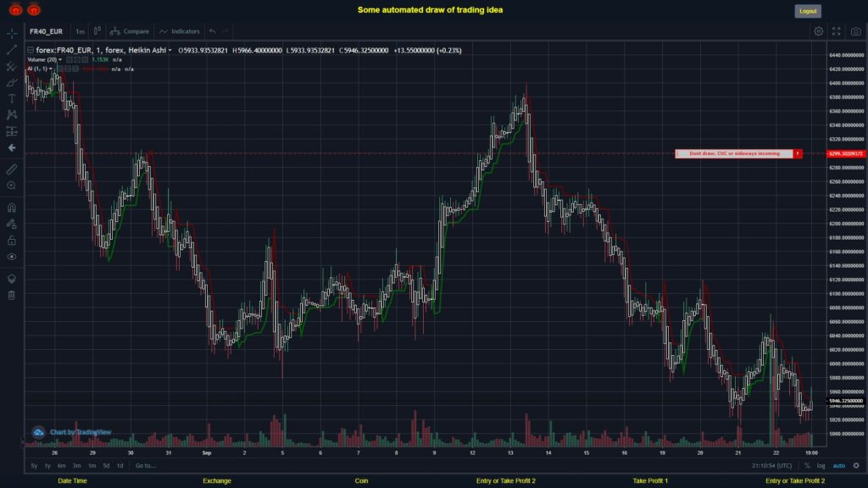Select the crosshair cursor tool
The image size is (868, 488).
[x=11, y=34]
